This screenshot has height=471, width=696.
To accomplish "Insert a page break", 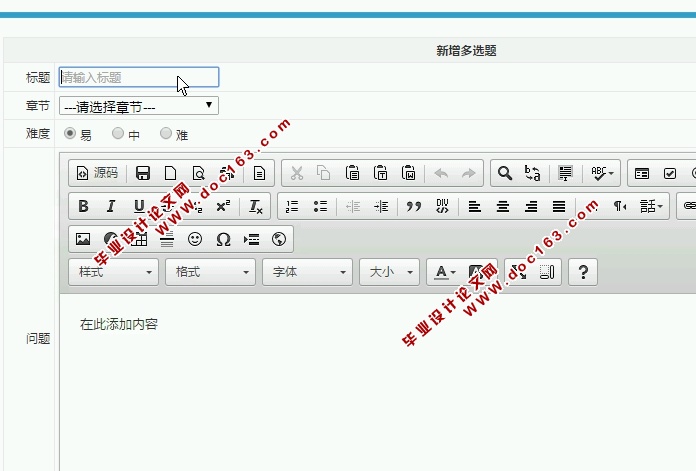I will click(251, 240).
